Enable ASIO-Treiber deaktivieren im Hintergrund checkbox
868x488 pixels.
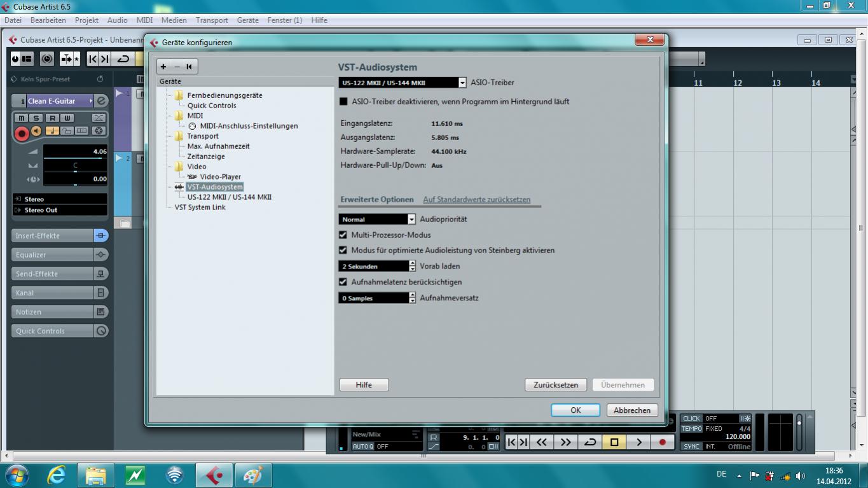(343, 102)
